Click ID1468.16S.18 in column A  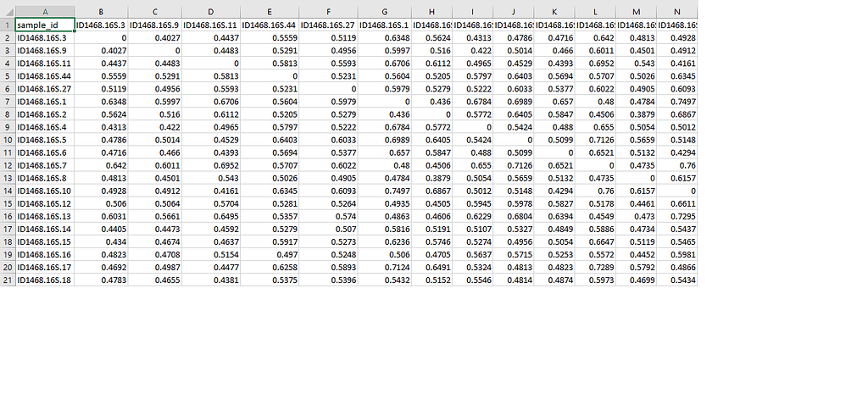pyautogui.click(x=45, y=280)
